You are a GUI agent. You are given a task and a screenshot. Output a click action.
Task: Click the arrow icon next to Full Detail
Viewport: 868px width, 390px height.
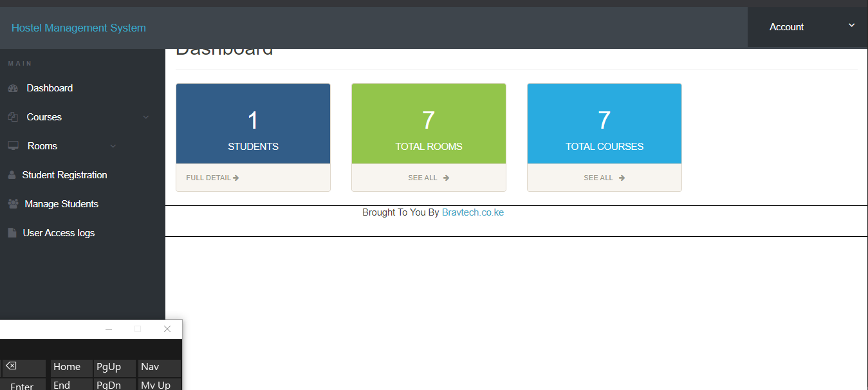pyautogui.click(x=236, y=178)
